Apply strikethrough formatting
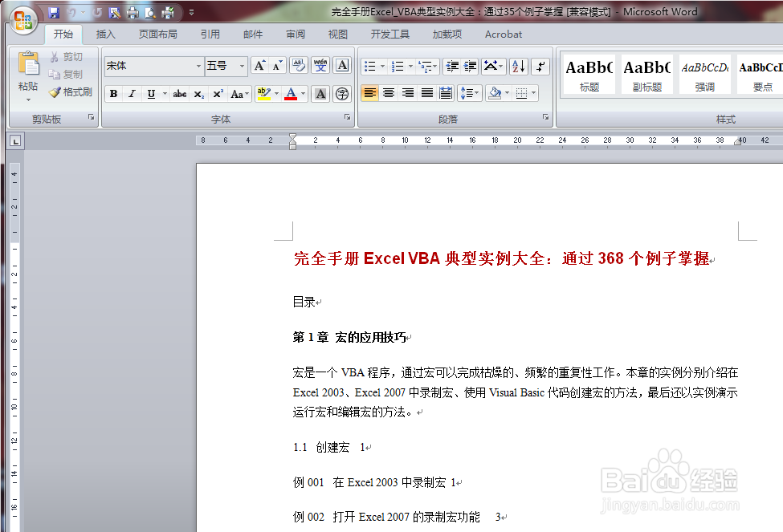 coord(179,93)
